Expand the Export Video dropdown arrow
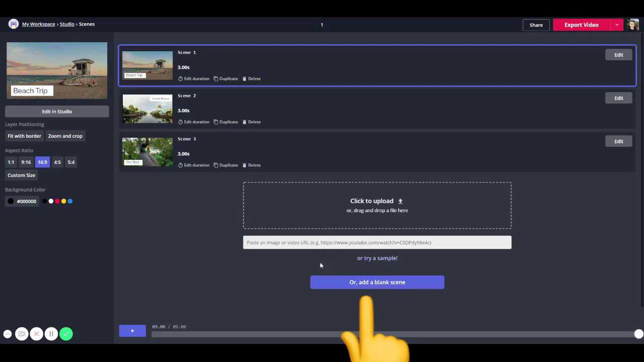644x362 pixels. (617, 25)
